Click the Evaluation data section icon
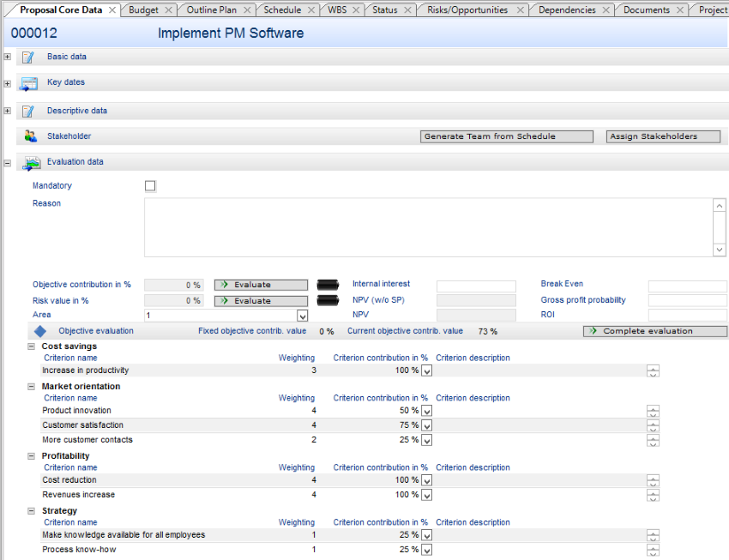This screenshot has width=729, height=560. [x=31, y=163]
